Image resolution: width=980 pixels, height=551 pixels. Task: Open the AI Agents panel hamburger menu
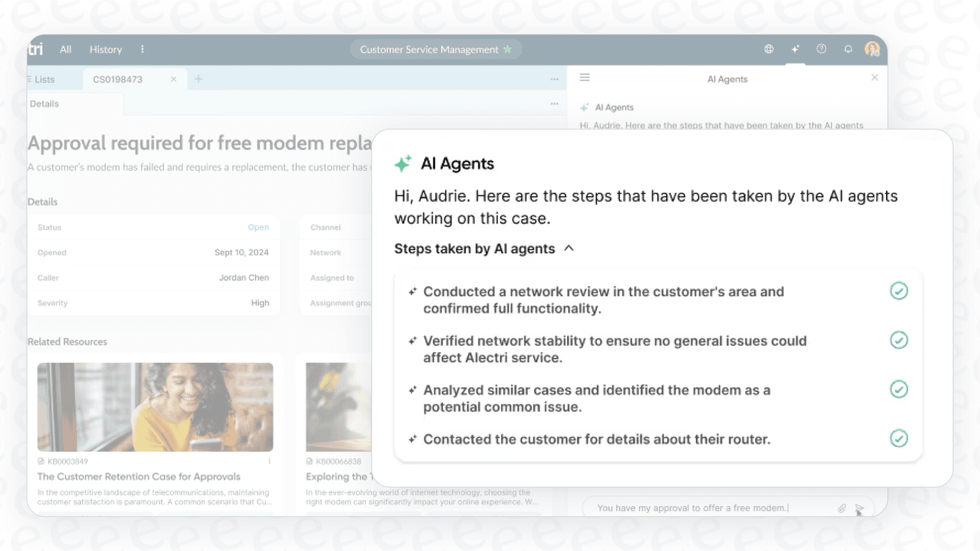tap(584, 77)
